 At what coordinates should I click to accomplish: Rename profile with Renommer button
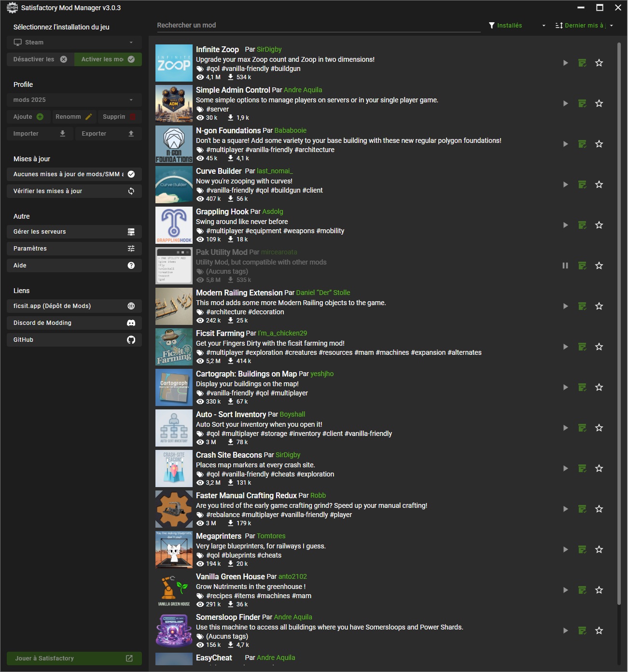click(x=73, y=117)
